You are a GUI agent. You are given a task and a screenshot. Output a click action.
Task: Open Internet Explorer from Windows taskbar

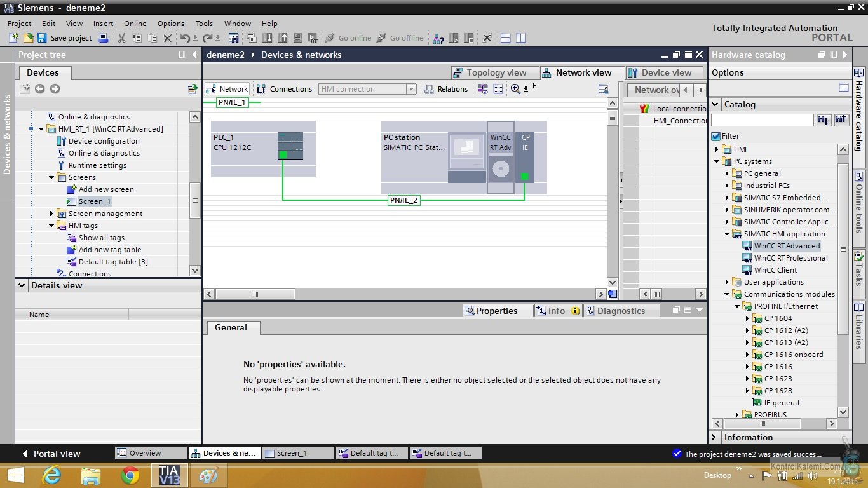pyautogui.click(x=52, y=475)
